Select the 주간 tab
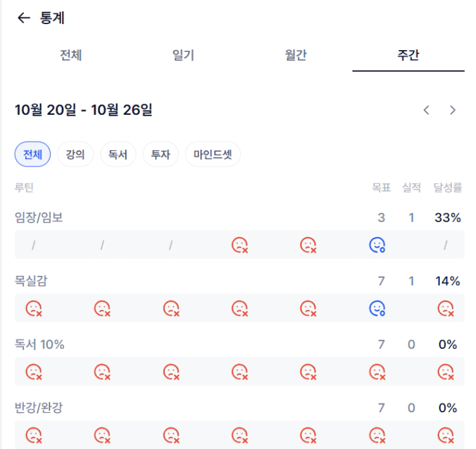476x449 pixels. click(408, 55)
